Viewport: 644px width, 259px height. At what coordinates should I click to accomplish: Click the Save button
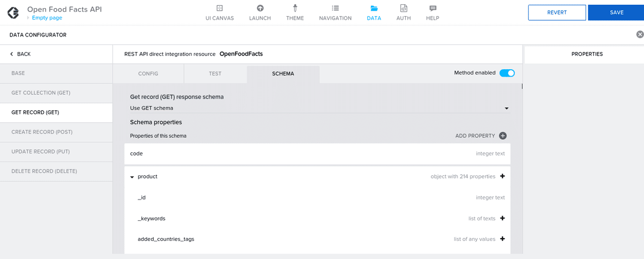point(617,12)
